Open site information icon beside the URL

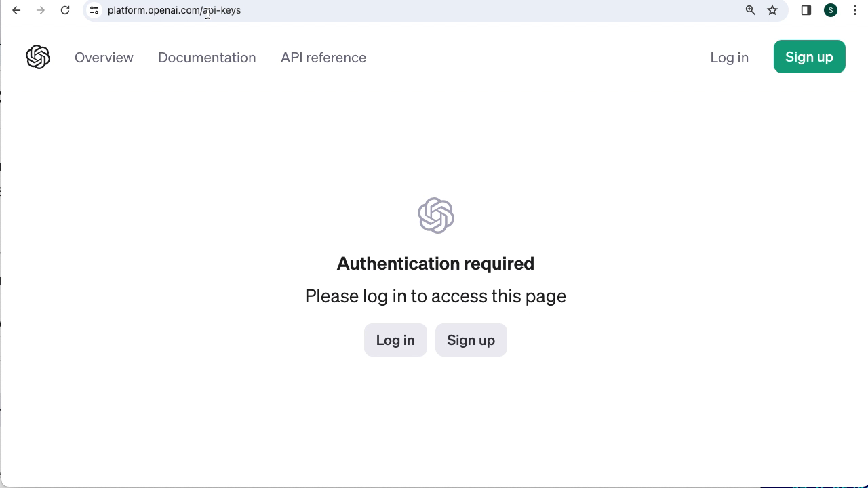(94, 10)
